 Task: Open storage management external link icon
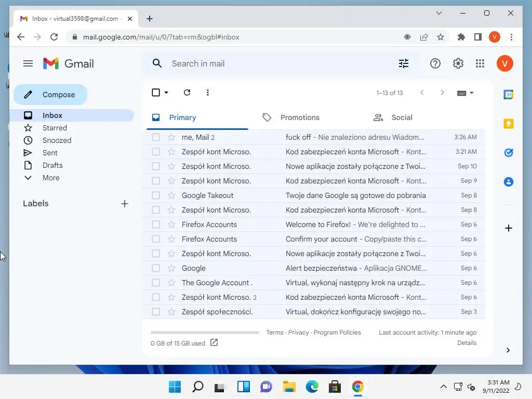(x=214, y=343)
